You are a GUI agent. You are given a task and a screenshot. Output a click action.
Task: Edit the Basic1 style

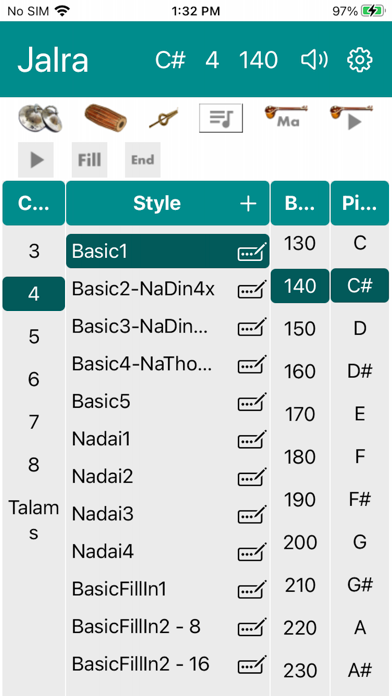pos(253,252)
